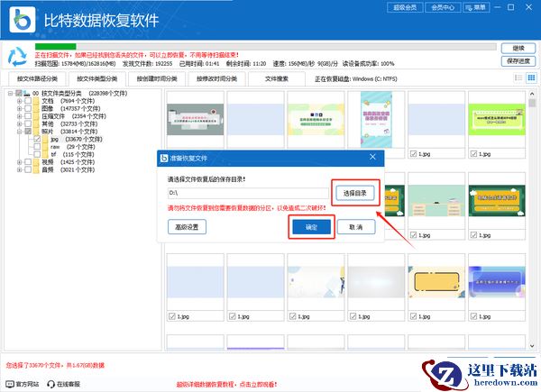
Task: Confirm recovery with 确定 button
Action: tap(311, 227)
